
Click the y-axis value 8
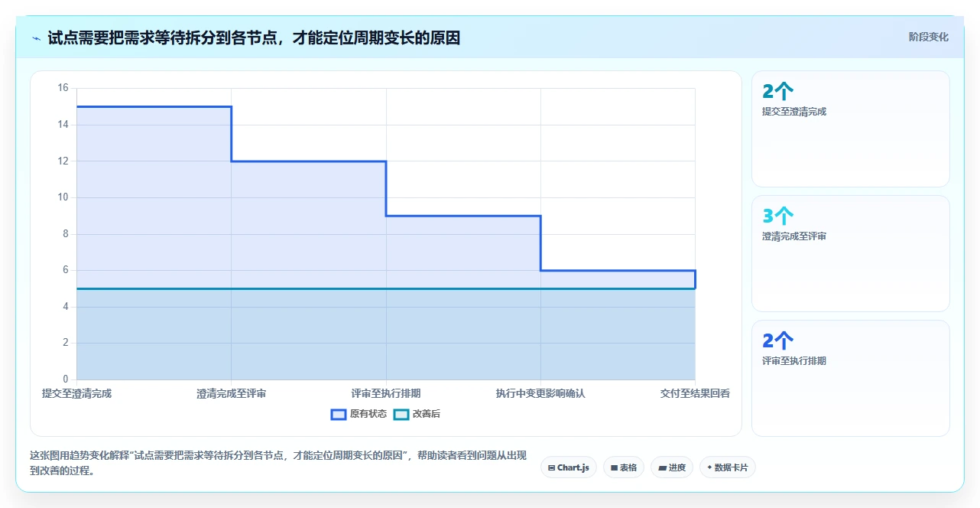(x=65, y=234)
